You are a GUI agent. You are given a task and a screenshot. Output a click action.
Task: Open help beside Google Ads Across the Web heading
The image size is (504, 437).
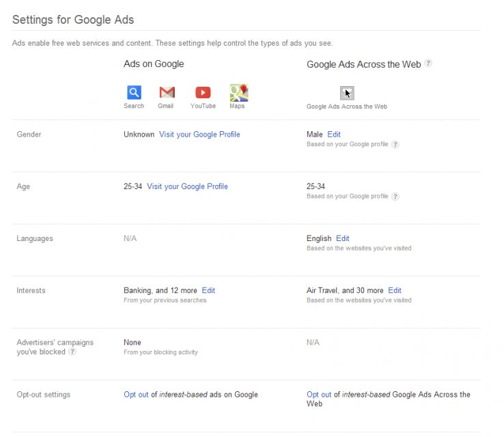point(428,64)
